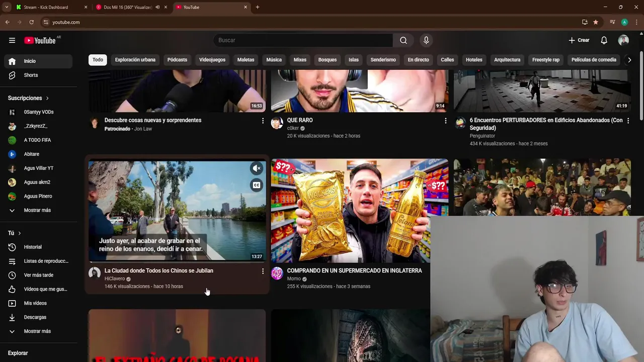Select the Freestyle rap chip
Image resolution: width=644 pixels, height=362 pixels.
pos(546,60)
